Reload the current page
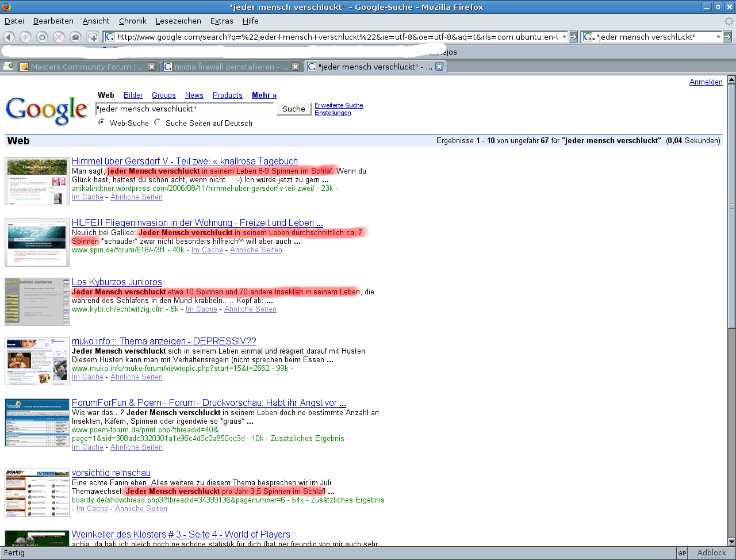 (42, 37)
